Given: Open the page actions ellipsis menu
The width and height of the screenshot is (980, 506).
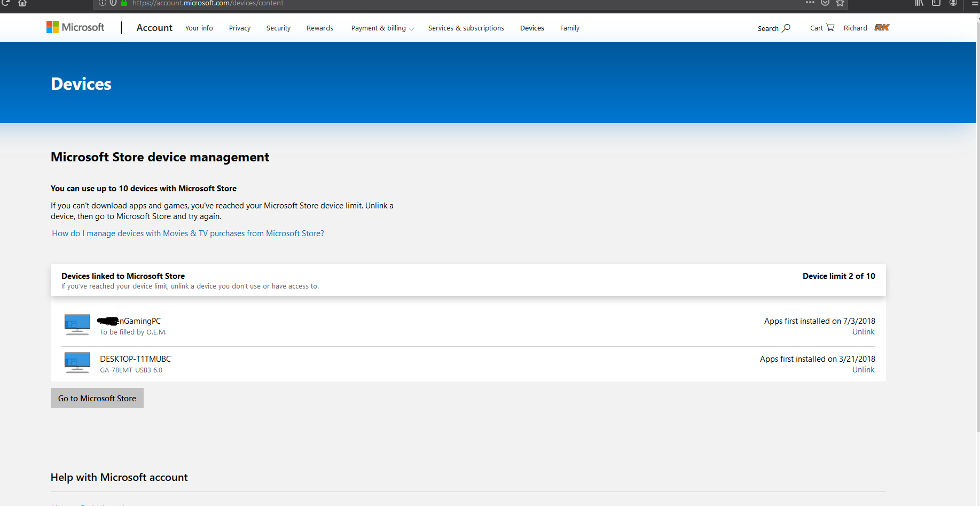Looking at the screenshot, I should pyautogui.click(x=810, y=3).
